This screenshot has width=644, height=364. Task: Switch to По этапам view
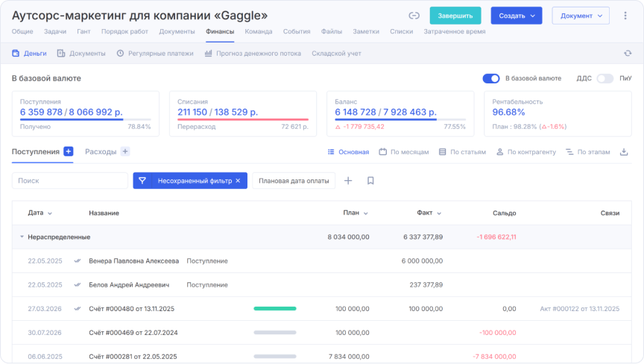(x=588, y=152)
